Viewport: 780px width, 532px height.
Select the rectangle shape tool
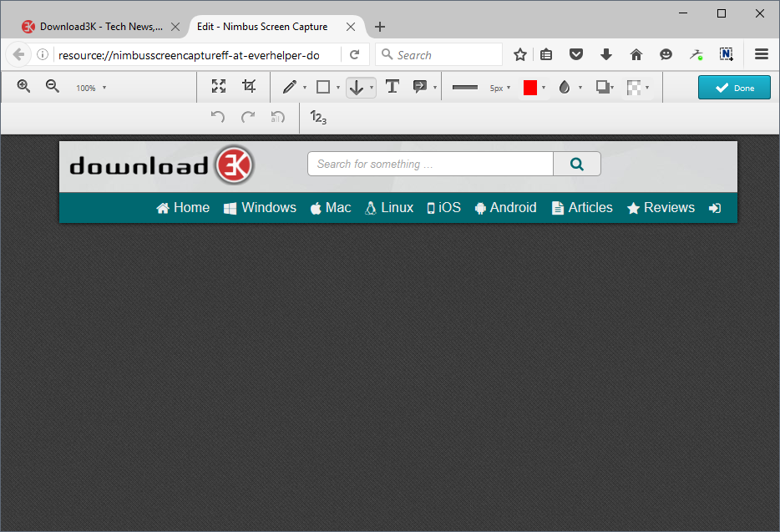coord(323,87)
